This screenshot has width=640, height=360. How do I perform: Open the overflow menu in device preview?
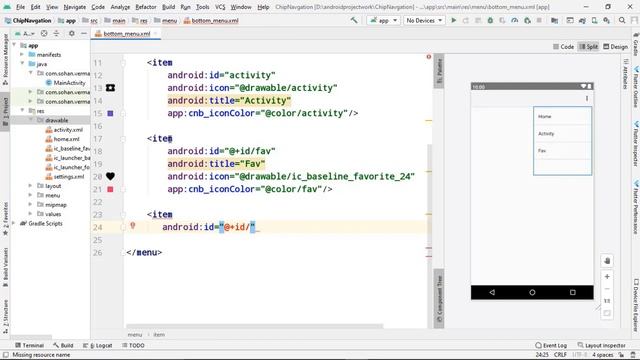point(587,98)
